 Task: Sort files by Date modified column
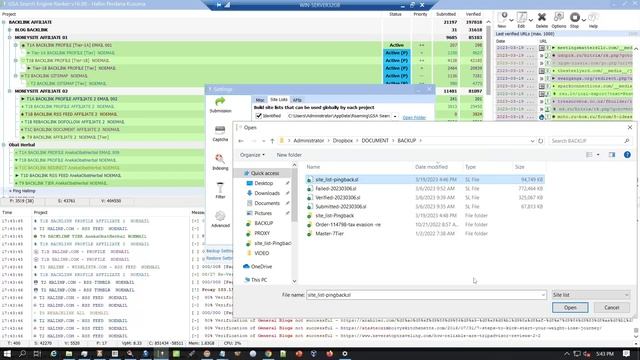431,167
